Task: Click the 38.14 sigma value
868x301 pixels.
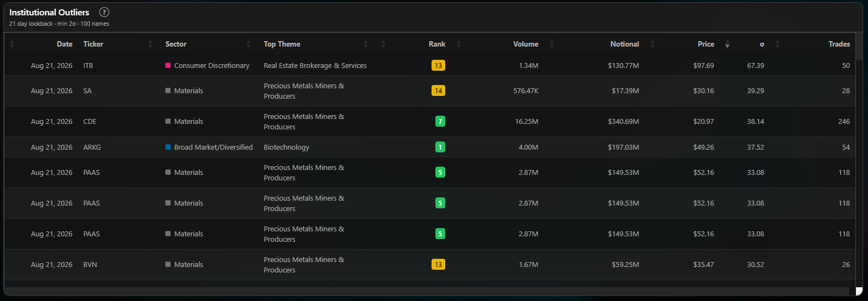Action: click(x=755, y=121)
